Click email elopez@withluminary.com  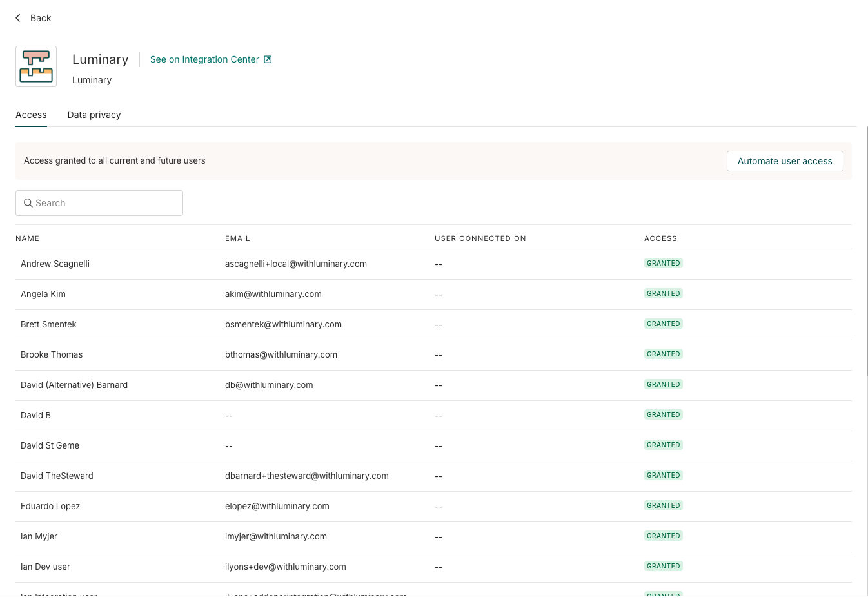pyautogui.click(x=277, y=506)
